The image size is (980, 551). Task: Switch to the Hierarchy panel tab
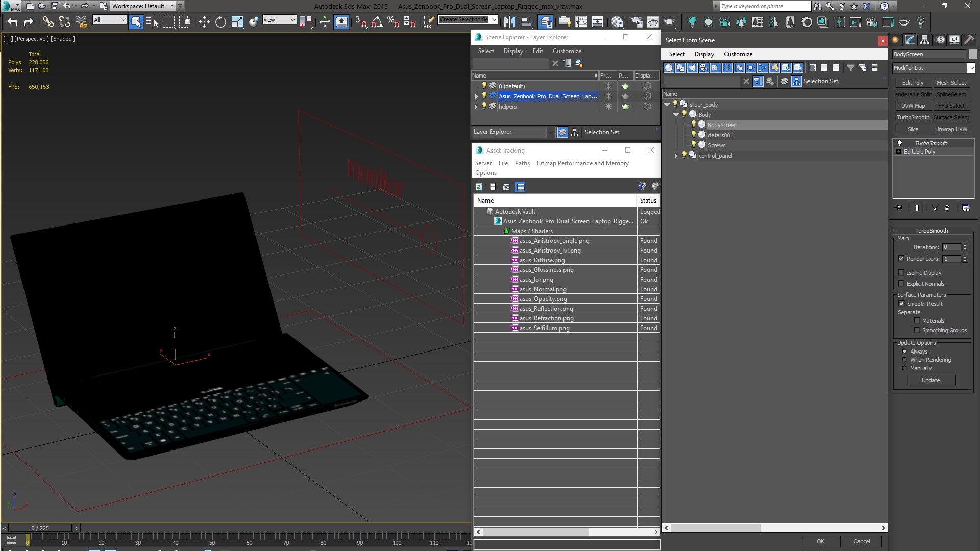click(x=924, y=40)
